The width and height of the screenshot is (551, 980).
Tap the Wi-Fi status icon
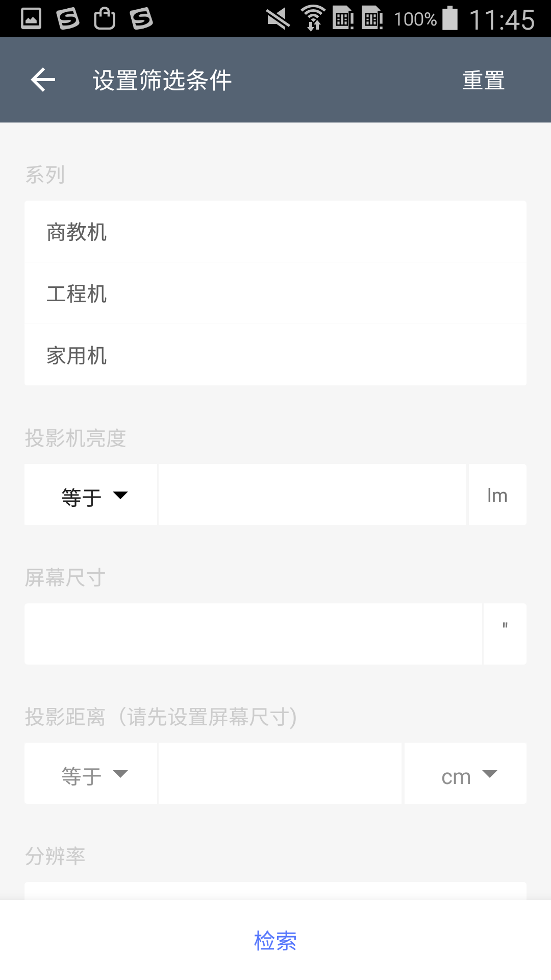pyautogui.click(x=313, y=19)
